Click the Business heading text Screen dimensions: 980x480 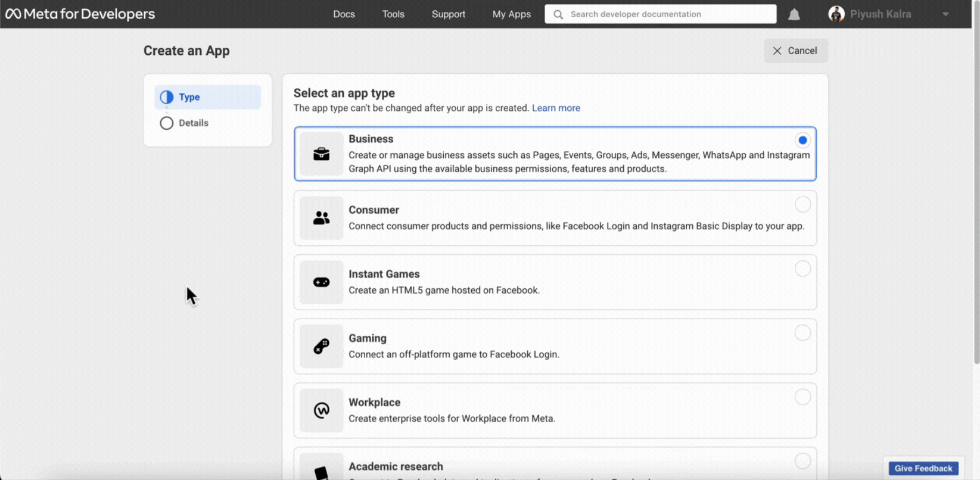click(x=371, y=139)
